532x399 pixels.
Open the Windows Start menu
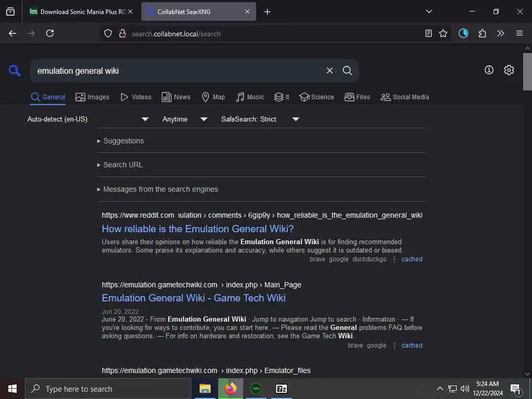tap(12, 389)
